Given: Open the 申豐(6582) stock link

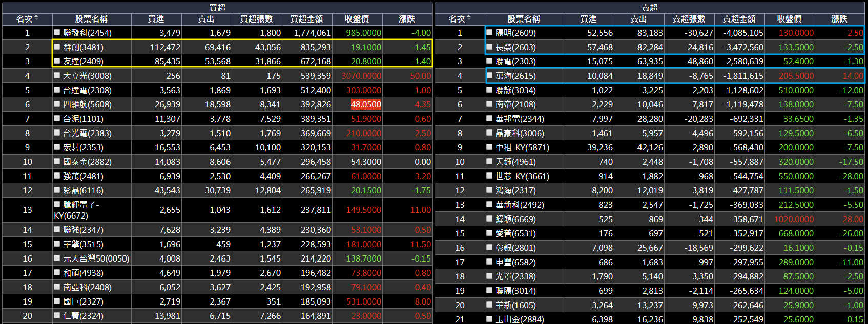Looking at the screenshot, I should tap(515, 262).
